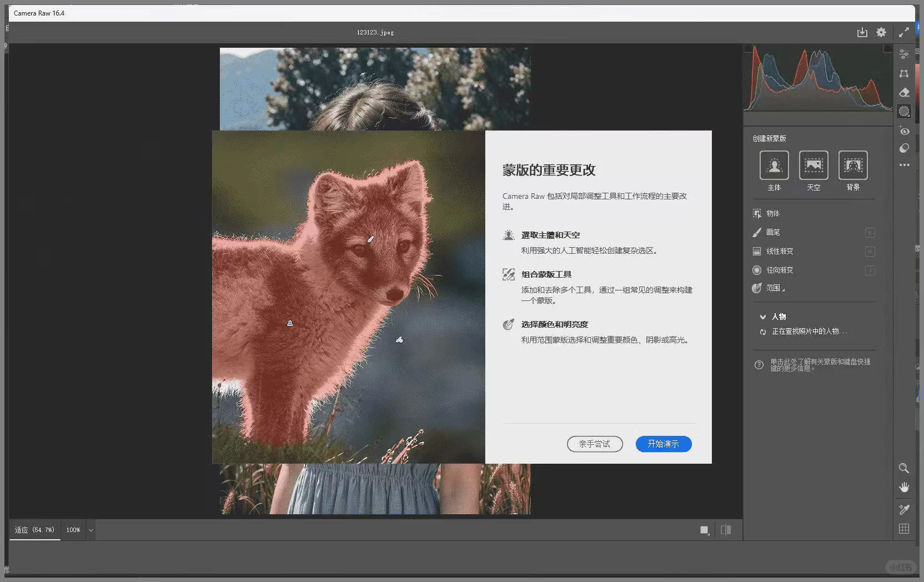
Task: Select the White Balance eyedropper tool
Action: (904, 509)
